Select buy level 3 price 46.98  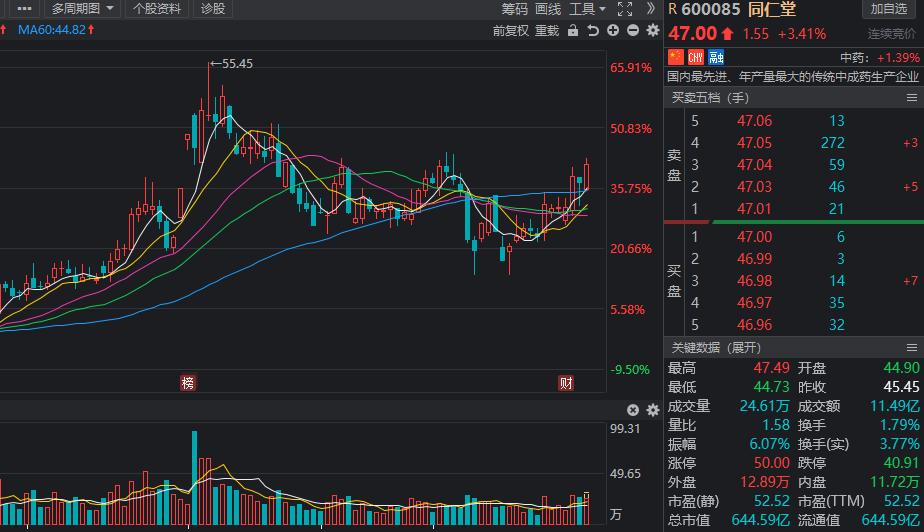(x=754, y=281)
